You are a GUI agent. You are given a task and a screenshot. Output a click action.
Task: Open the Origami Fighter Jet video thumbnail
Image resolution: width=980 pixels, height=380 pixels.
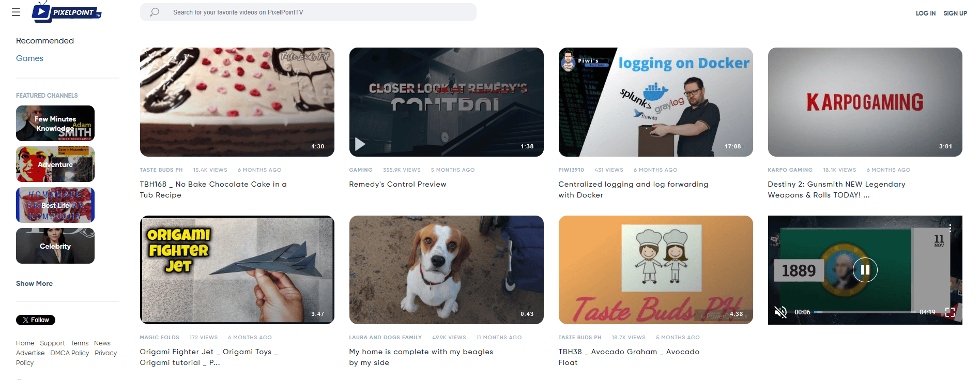click(x=237, y=270)
